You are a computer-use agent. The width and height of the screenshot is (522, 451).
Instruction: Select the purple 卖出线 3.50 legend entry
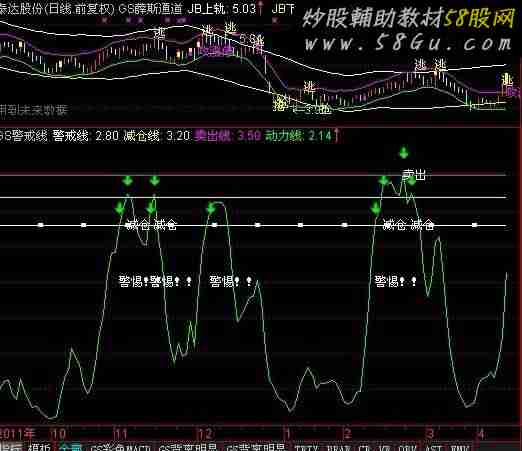click(x=227, y=136)
